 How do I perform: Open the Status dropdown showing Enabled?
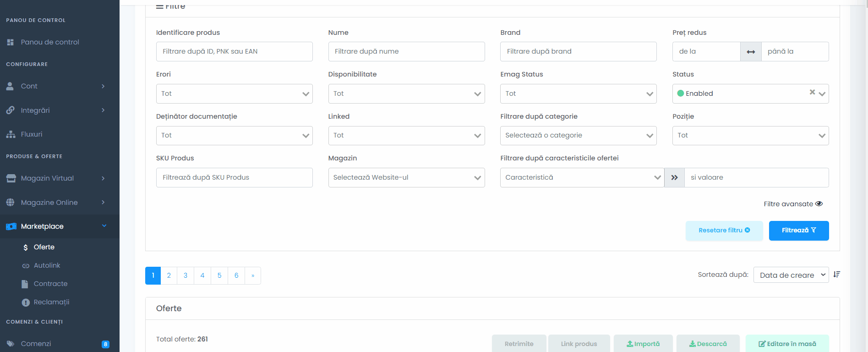(751, 94)
